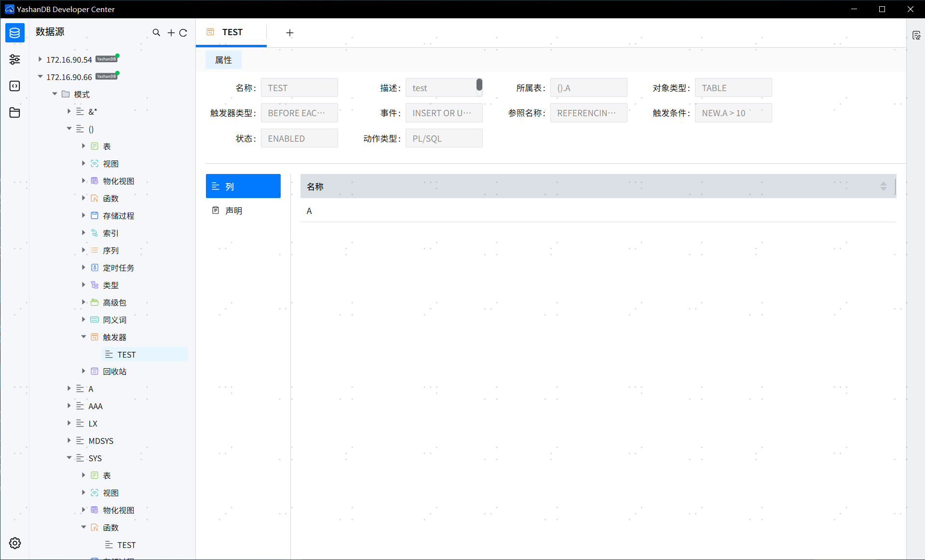Click the edit-note icon in top right corner
925x560 pixels.
[x=917, y=35]
